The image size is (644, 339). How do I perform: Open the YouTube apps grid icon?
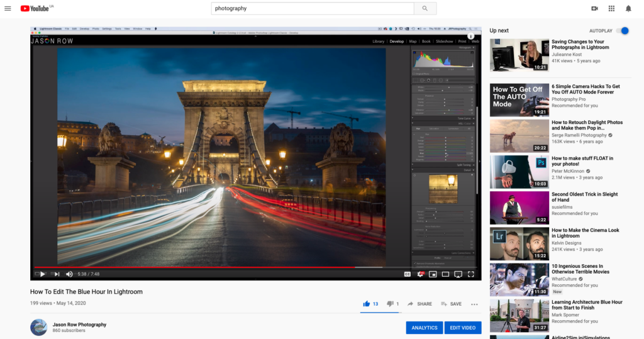click(x=611, y=8)
